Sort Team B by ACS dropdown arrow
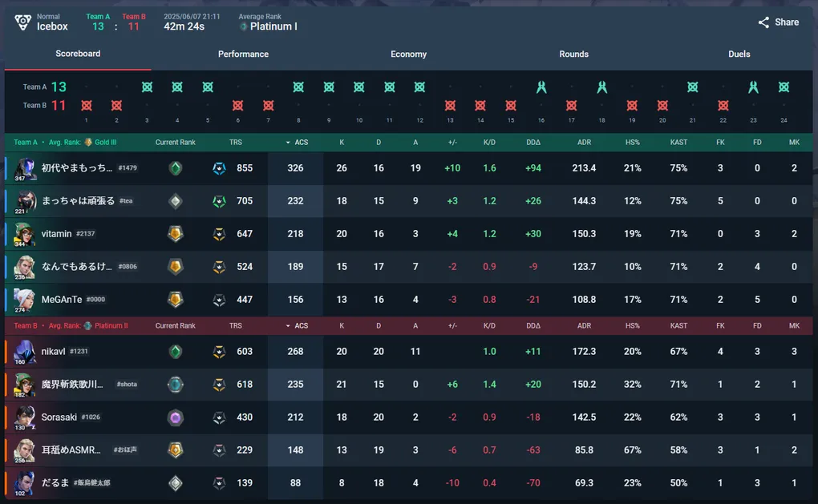This screenshot has height=504, width=818. 287,326
